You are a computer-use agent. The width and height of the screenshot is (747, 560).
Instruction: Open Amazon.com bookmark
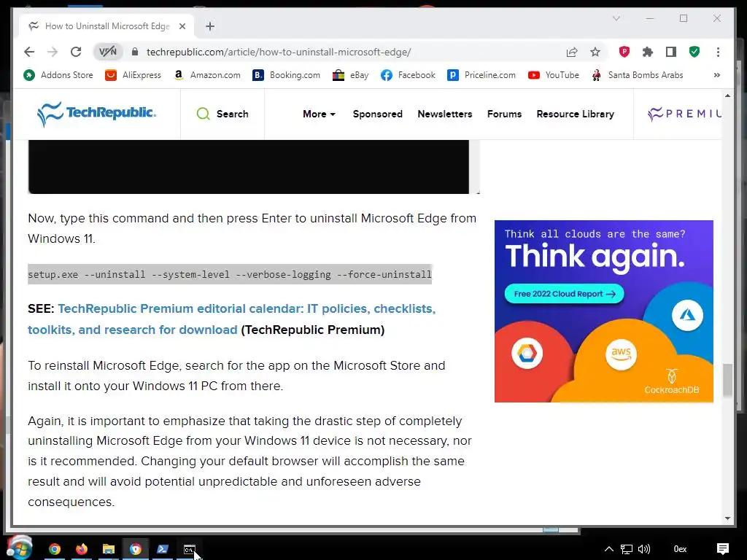click(206, 75)
